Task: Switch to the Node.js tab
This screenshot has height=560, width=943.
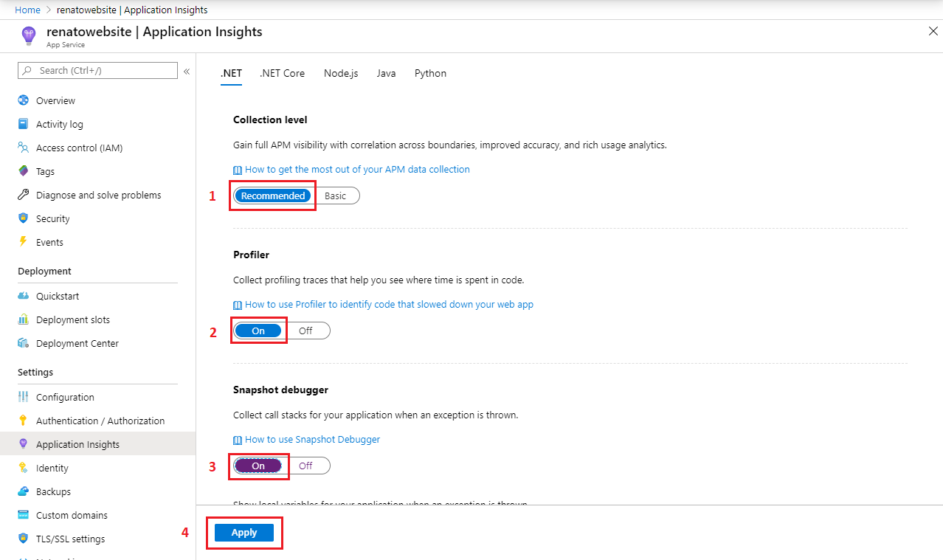Action: click(x=341, y=73)
